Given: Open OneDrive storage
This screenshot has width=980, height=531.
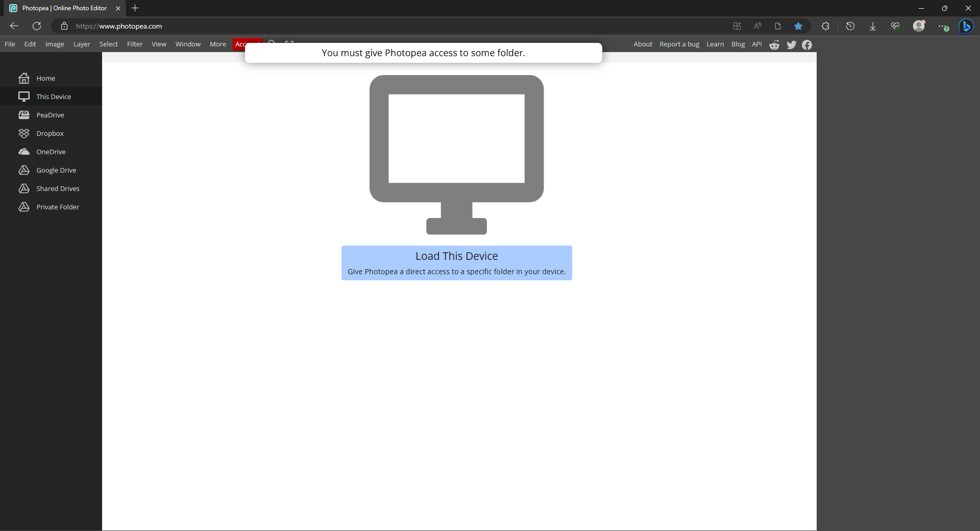Looking at the screenshot, I should click(x=51, y=152).
